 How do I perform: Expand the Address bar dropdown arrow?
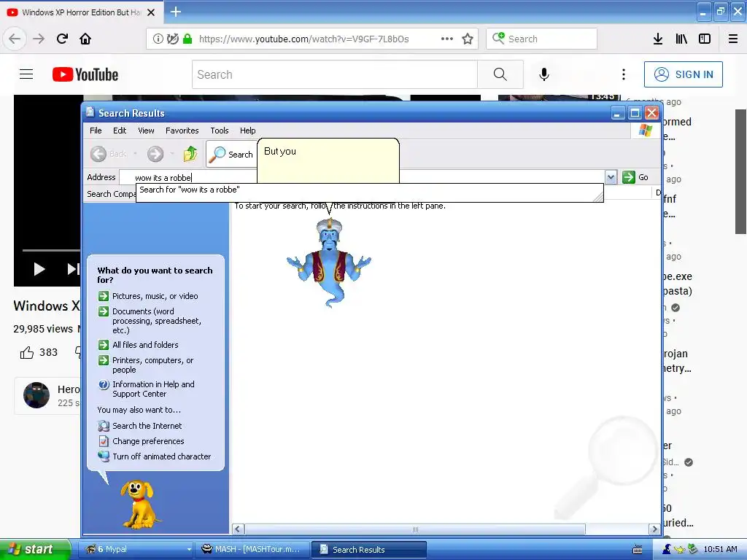[x=611, y=177]
